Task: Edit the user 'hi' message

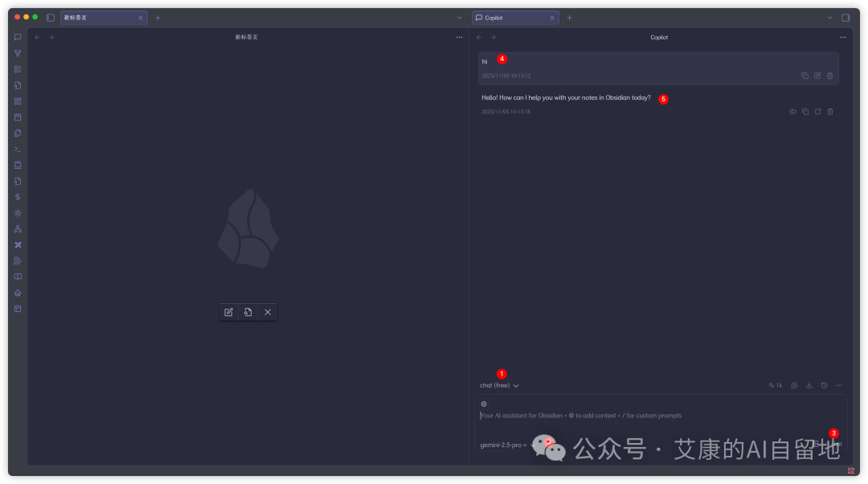Action: [x=817, y=76]
